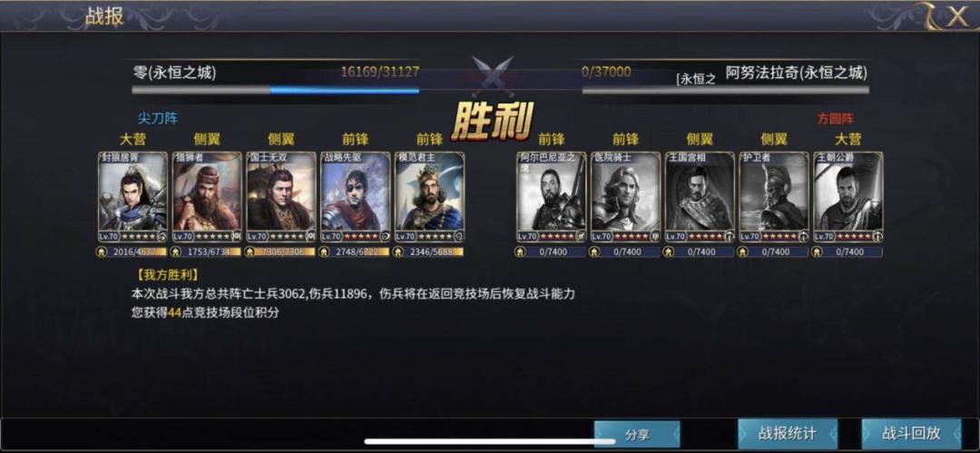
Task: Click the crossed swords icon
Action: (493, 75)
